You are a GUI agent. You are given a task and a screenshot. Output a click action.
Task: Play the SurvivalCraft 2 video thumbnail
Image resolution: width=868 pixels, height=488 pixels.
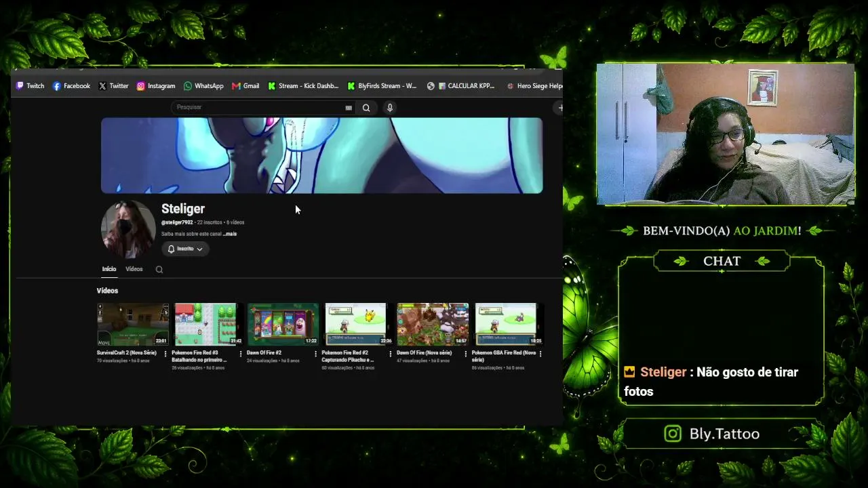click(133, 324)
